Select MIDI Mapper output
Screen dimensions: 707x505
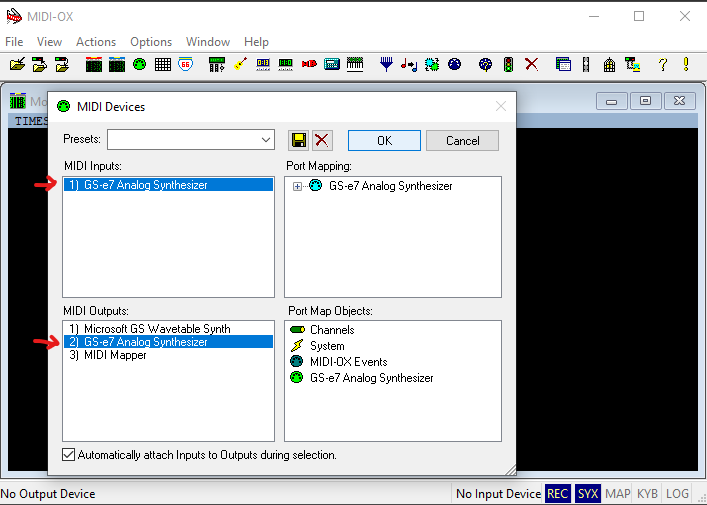coord(168,355)
